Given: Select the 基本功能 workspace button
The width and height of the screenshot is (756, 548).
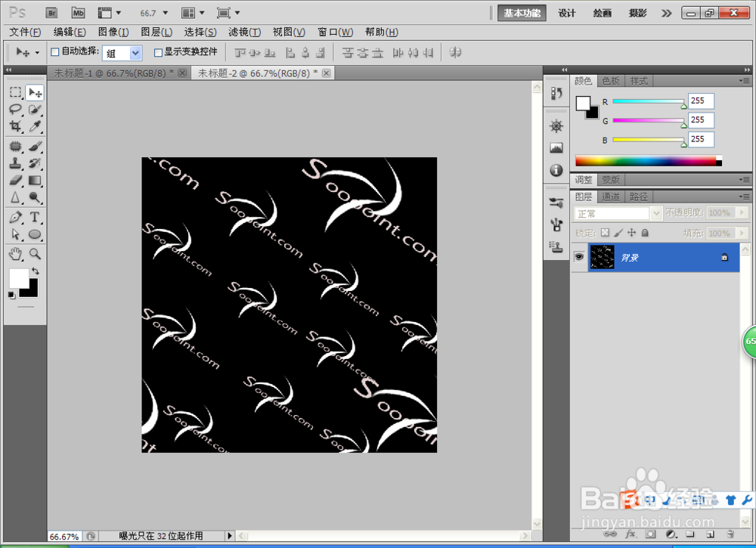Looking at the screenshot, I should point(522,13).
